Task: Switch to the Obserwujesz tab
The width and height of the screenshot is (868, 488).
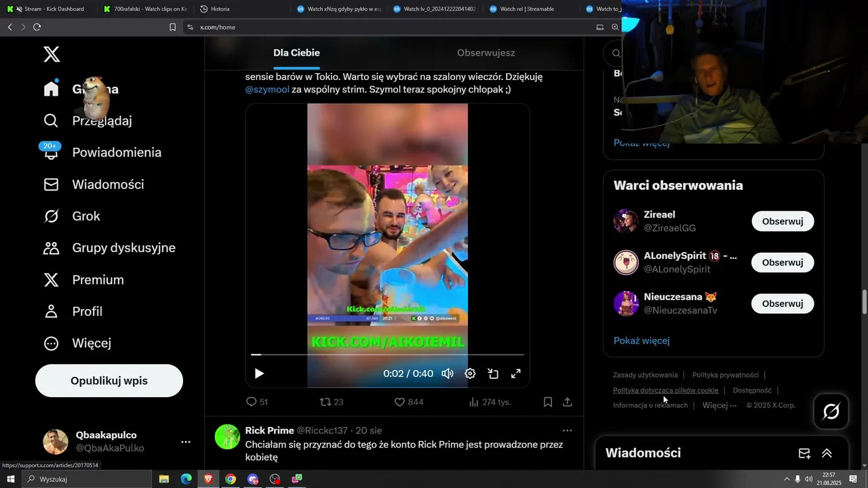Action: (486, 53)
